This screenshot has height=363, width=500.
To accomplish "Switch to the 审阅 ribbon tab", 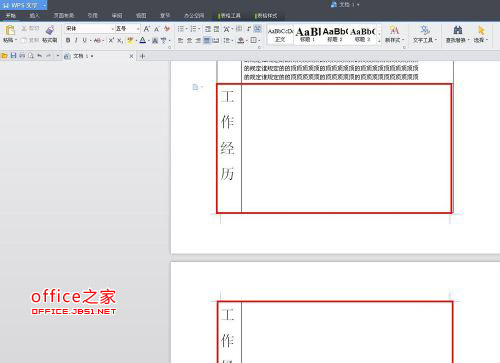I will pos(117,16).
